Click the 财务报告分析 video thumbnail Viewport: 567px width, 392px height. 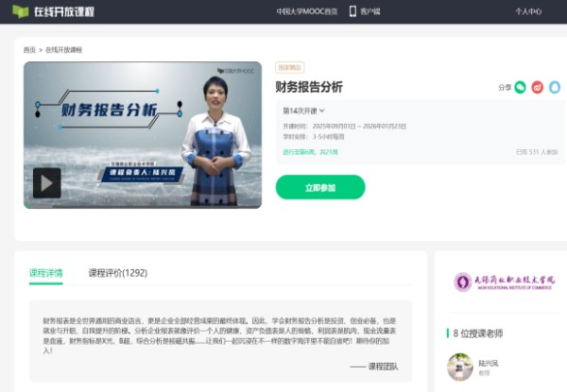[x=142, y=132]
